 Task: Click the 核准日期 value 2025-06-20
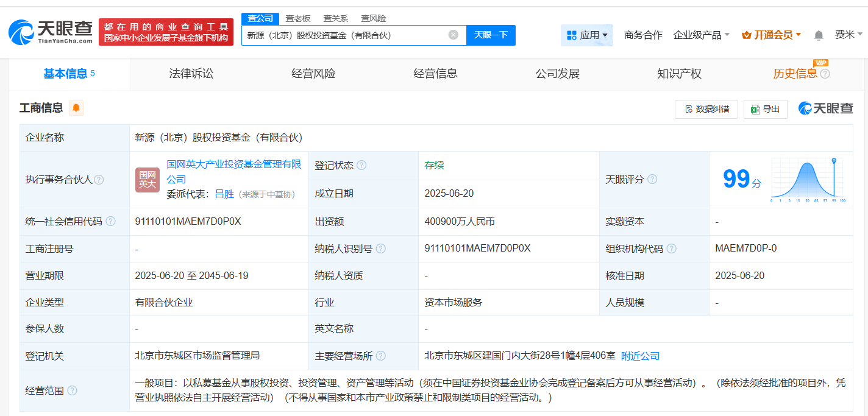click(739, 275)
